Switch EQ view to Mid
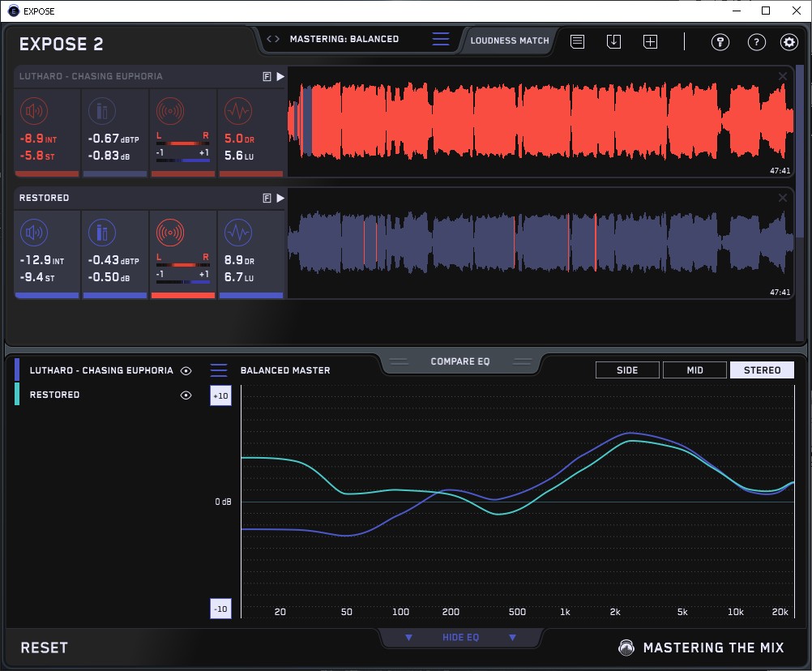The height and width of the screenshot is (671, 812). (694, 370)
